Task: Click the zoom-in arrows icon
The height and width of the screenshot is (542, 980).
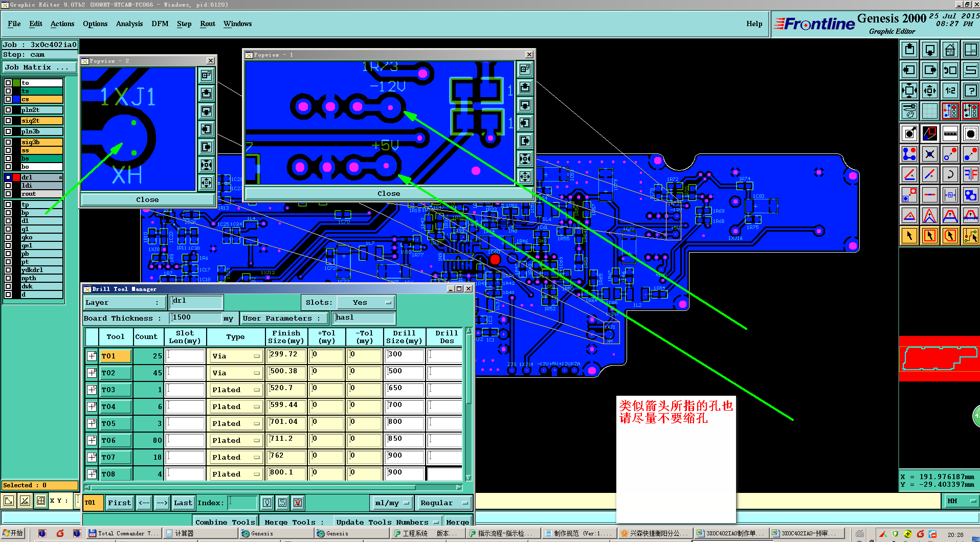Action: pos(930,91)
